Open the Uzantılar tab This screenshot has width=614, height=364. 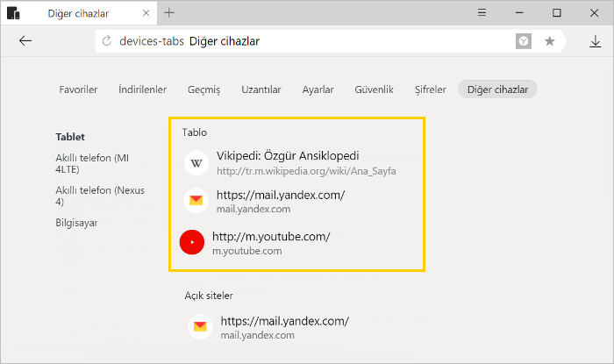pyautogui.click(x=261, y=89)
